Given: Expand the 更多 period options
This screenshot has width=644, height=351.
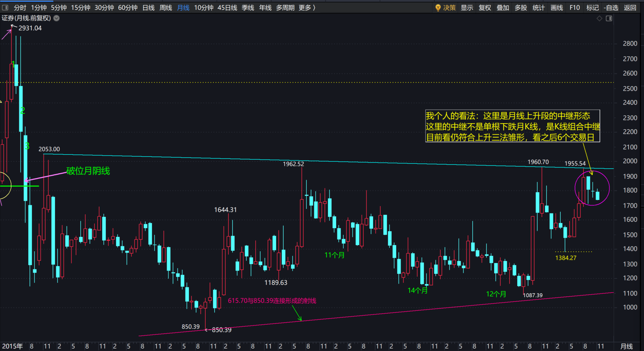Looking at the screenshot, I should coord(307,7).
